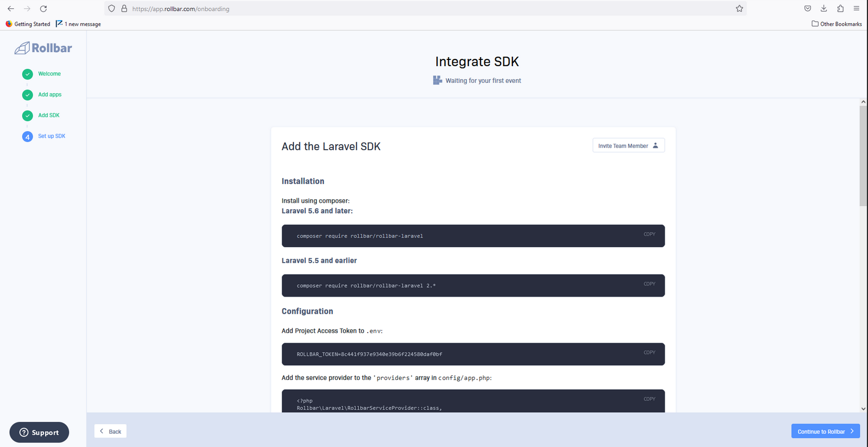
Task: Reload the page with the refresh icon
Action: 43,8
